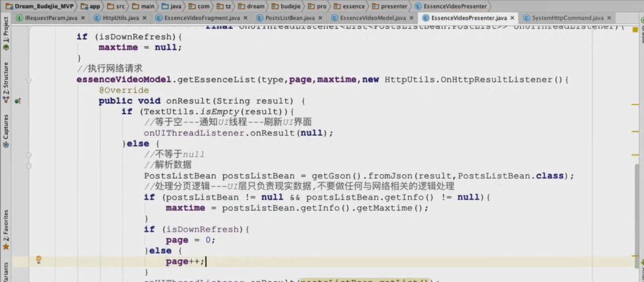Switch to the EssenceVideoFragment.java tab
The height and width of the screenshot is (282, 644).
[x=202, y=18]
